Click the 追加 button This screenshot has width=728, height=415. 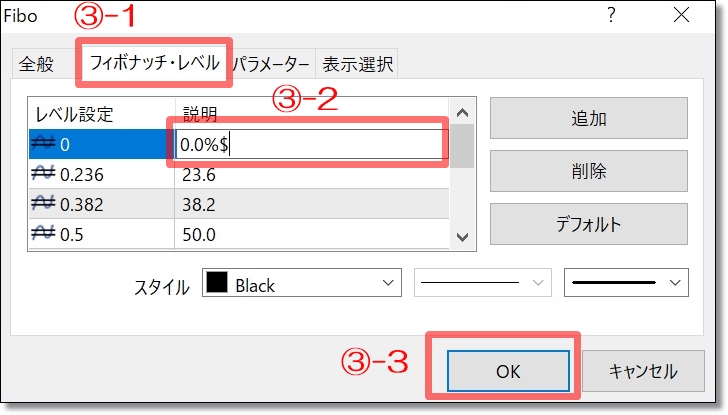click(589, 118)
